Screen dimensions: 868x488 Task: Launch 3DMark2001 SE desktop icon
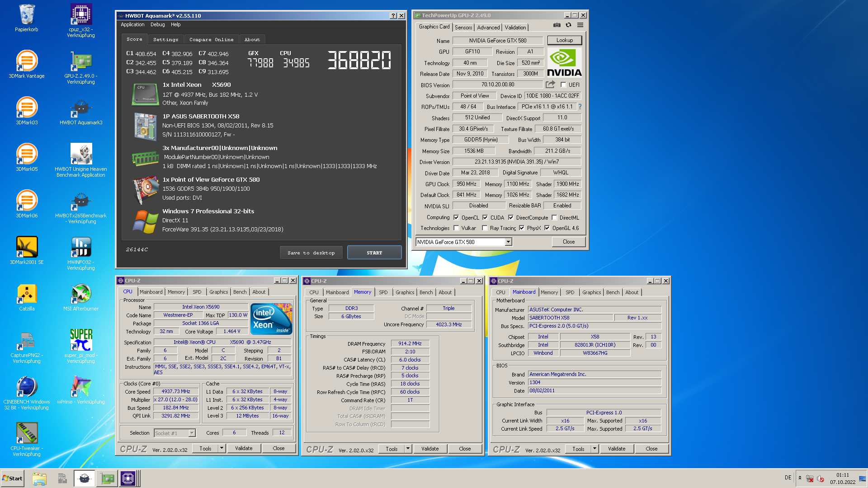tap(27, 251)
